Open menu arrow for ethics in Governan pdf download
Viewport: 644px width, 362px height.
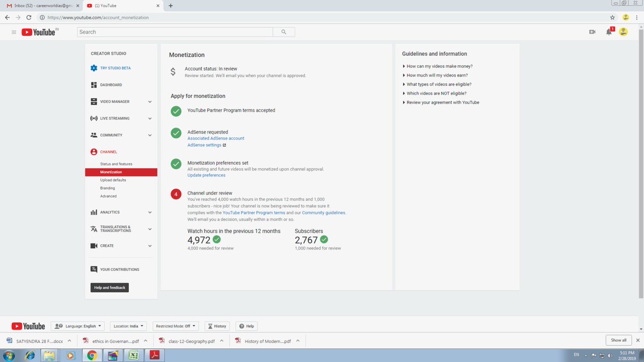(145, 341)
